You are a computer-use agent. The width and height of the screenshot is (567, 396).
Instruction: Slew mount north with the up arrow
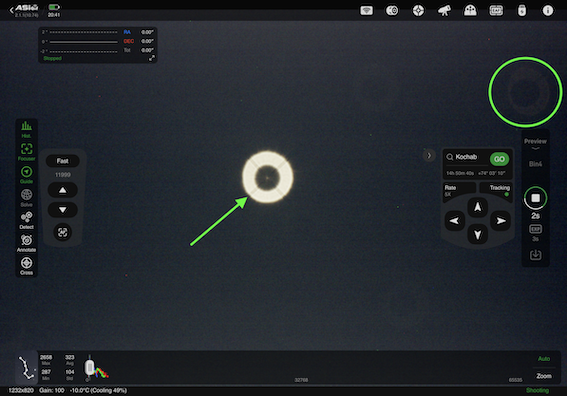(x=478, y=207)
